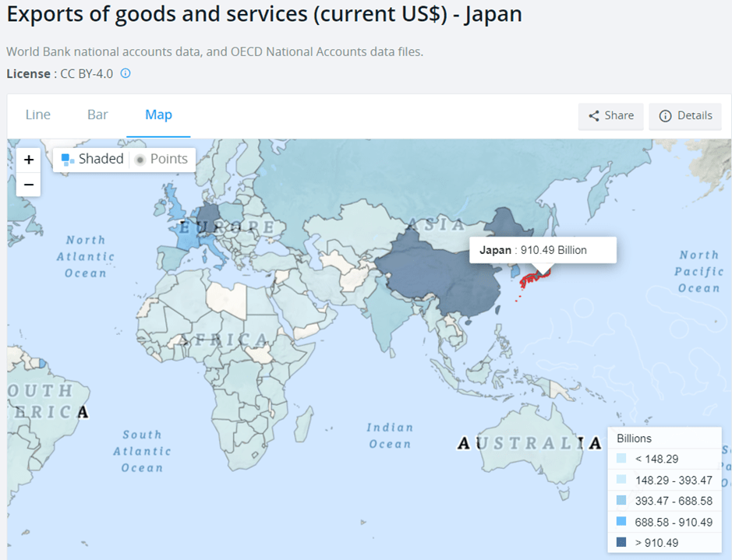Click the gray Points dot icon
732x560 pixels.
pos(140,160)
